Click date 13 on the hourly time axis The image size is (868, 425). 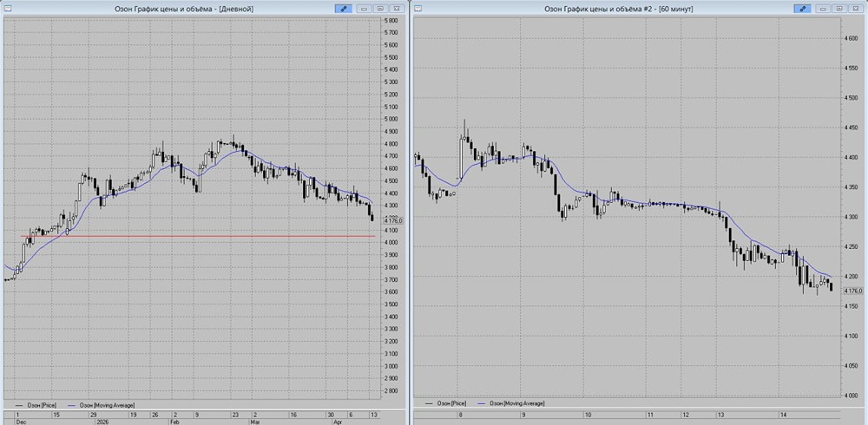tap(720, 414)
